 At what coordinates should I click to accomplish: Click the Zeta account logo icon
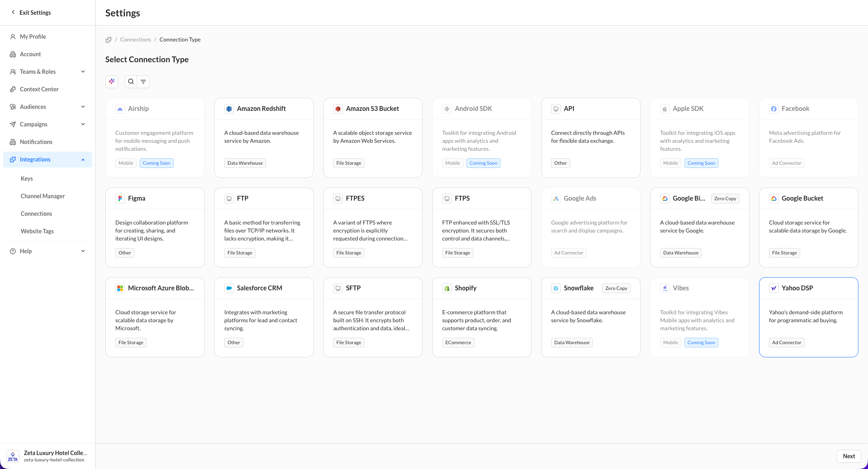pyautogui.click(x=13, y=456)
